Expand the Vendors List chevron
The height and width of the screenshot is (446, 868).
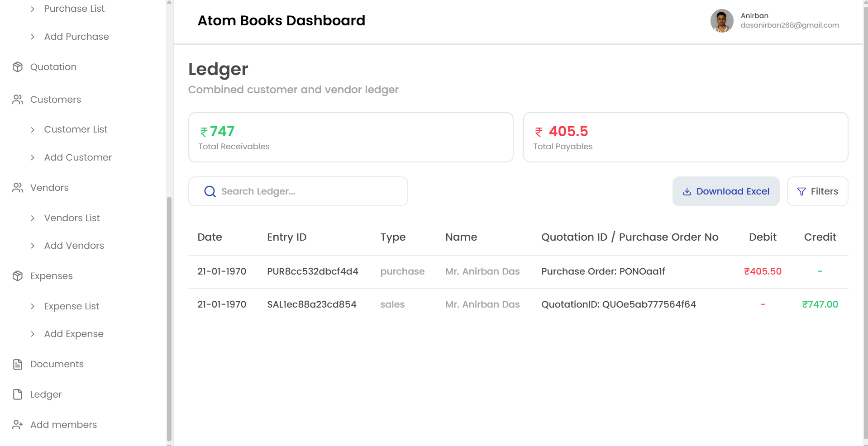(33, 218)
